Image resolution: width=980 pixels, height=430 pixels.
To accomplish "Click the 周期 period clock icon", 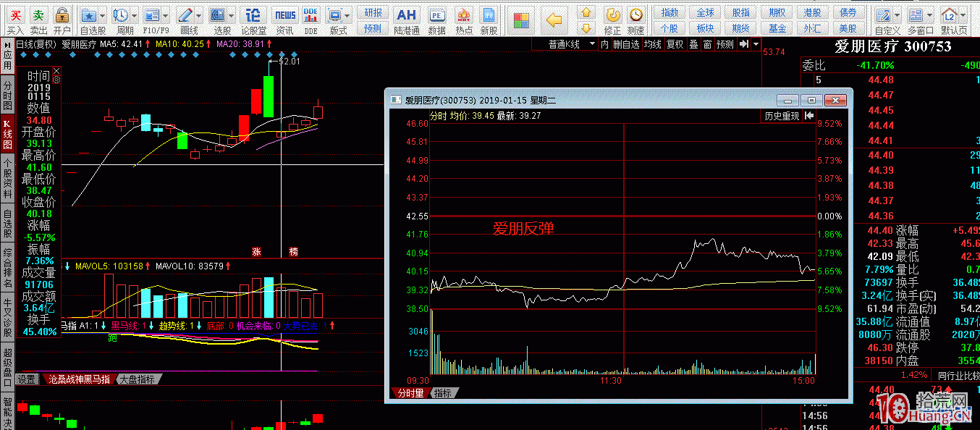I will [x=120, y=15].
